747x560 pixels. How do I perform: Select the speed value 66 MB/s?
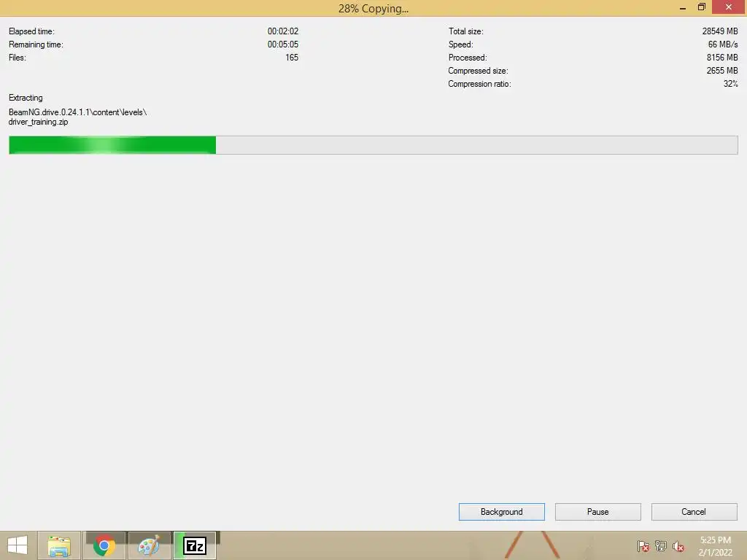(723, 44)
